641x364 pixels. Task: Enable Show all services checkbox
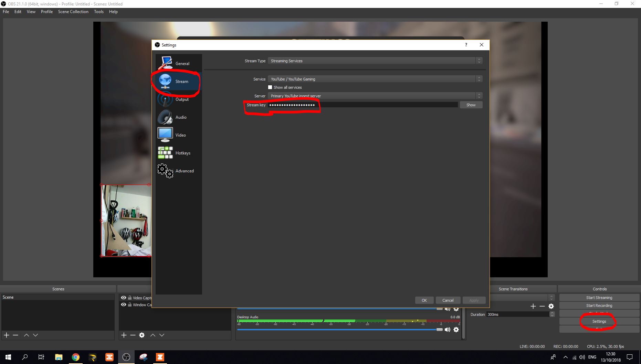(270, 87)
